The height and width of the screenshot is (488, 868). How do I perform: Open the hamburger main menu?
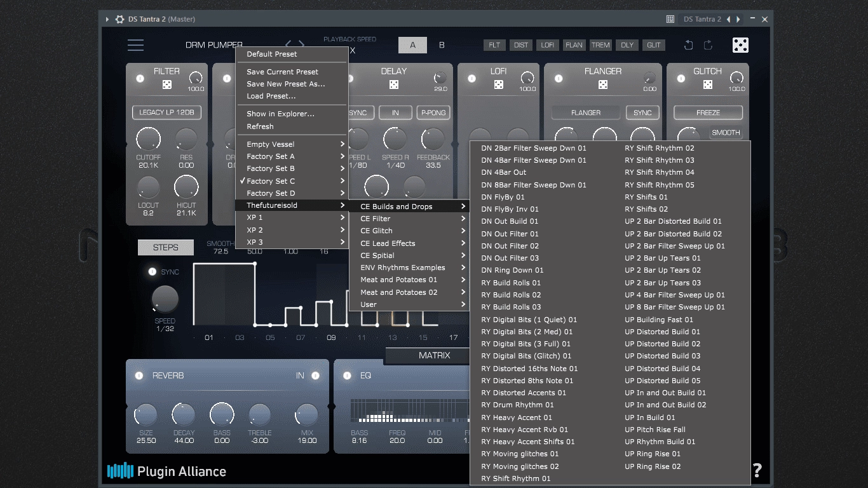tap(135, 45)
